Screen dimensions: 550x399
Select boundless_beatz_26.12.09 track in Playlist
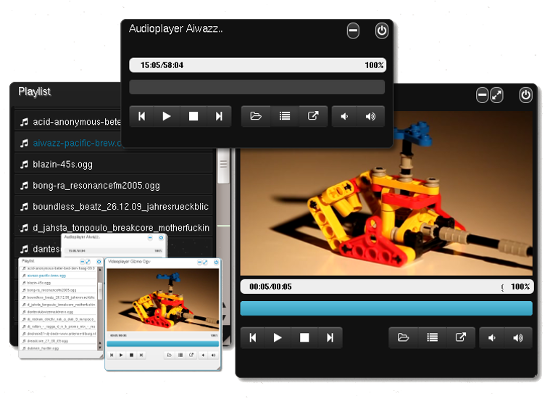[x=114, y=207]
